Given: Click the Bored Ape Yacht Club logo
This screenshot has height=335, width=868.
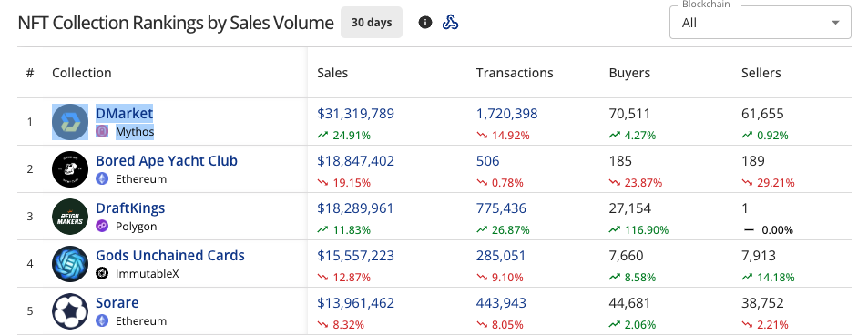Looking at the screenshot, I should tap(70, 169).
